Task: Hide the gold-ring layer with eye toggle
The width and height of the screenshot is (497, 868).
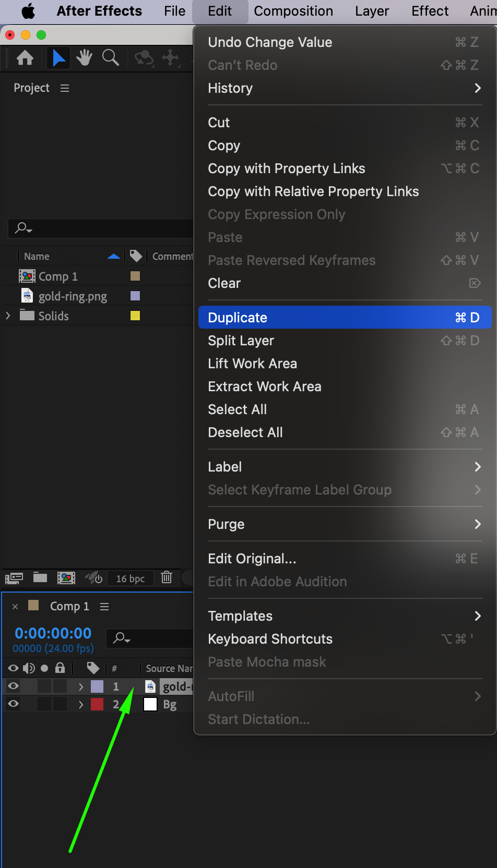Action: tap(14, 686)
